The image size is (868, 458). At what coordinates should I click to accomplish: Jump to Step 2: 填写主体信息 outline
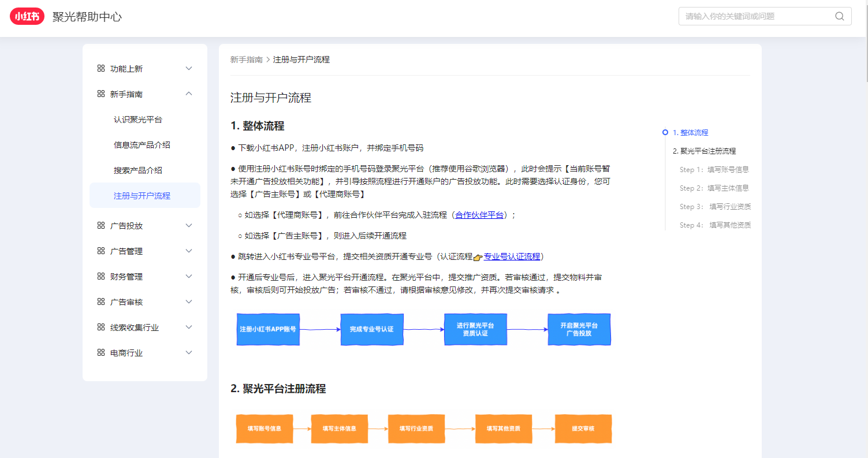pos(714,188)
